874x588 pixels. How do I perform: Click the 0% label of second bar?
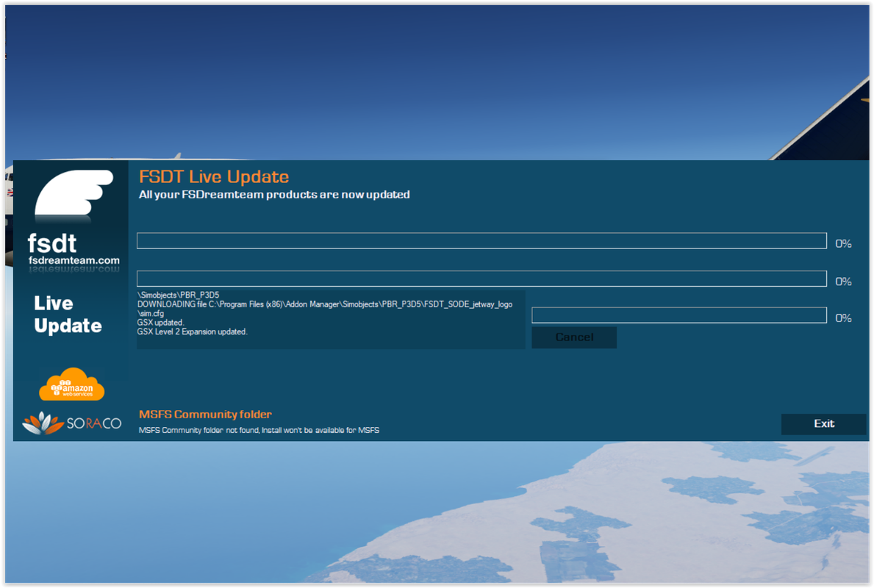(843, 282)
